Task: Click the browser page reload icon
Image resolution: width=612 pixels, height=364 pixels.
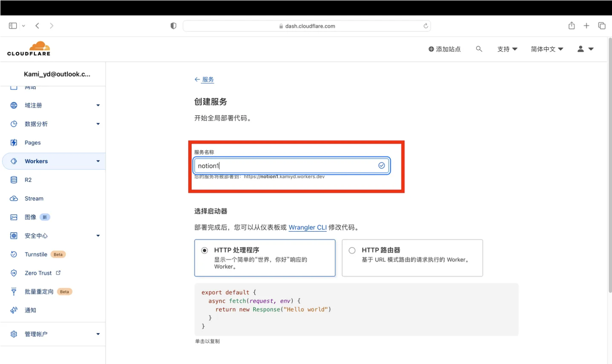Action: point(426,26)
